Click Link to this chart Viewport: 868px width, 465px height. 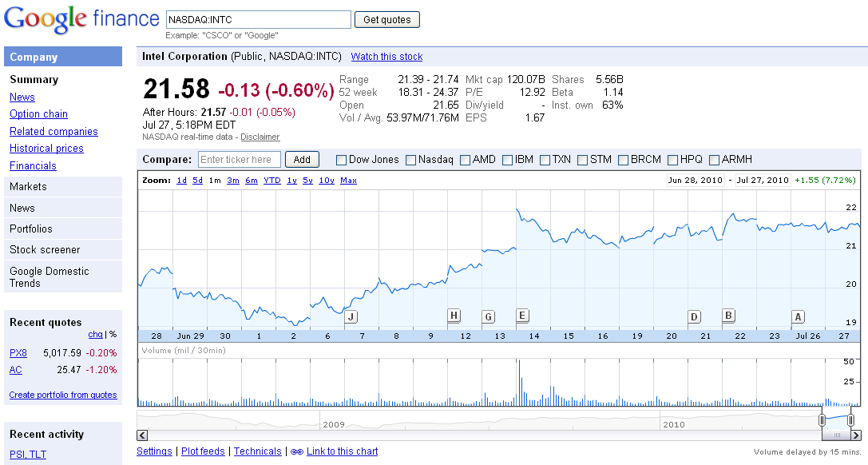tap(342, 451)
